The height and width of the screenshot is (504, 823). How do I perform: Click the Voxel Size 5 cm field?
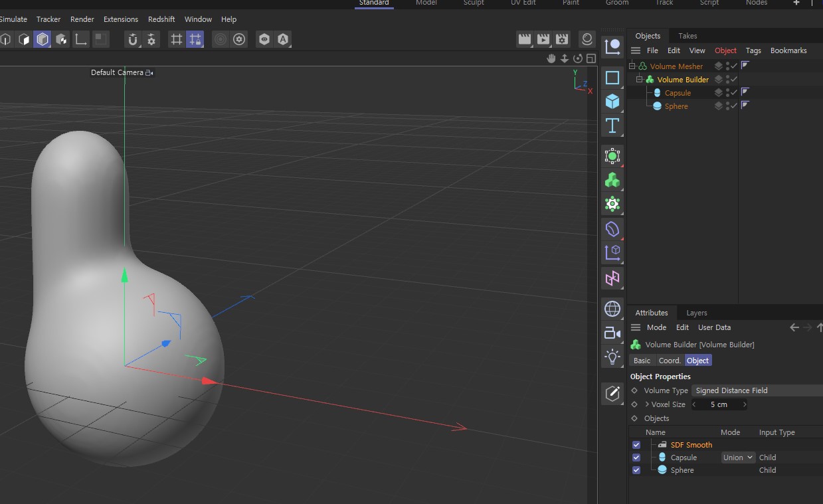pyautogui.click(x=719, y=404)
